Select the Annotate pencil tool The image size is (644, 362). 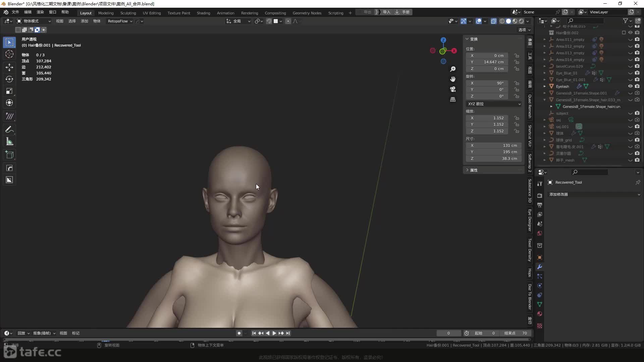point(9,130)
